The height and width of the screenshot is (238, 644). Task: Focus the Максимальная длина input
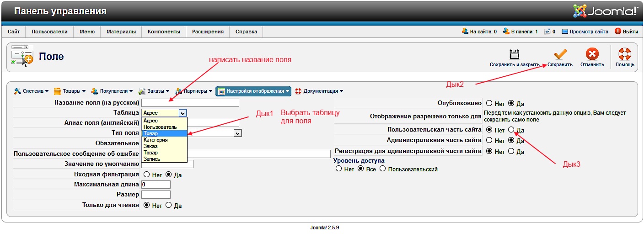coord(156,185)
